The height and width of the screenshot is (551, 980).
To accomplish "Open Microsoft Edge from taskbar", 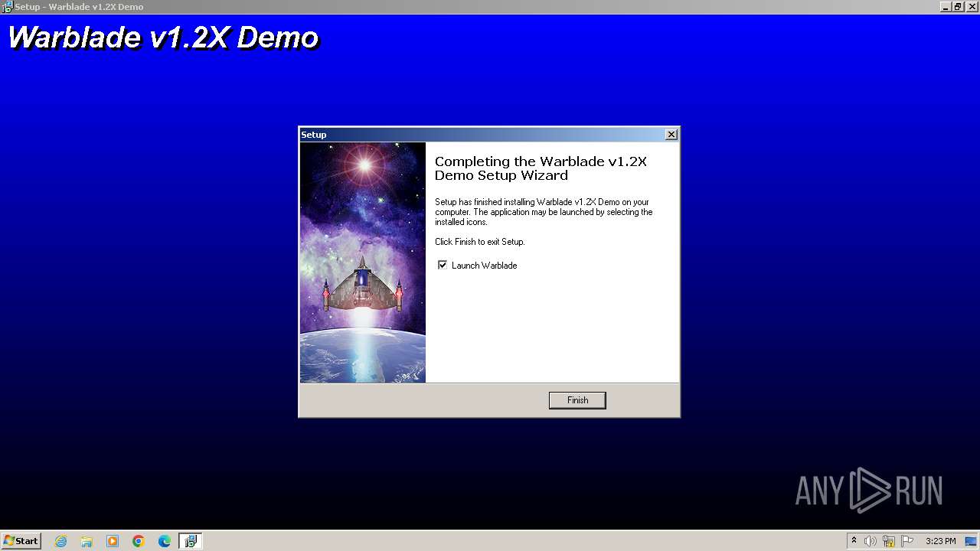I will (x=165, y=541).
